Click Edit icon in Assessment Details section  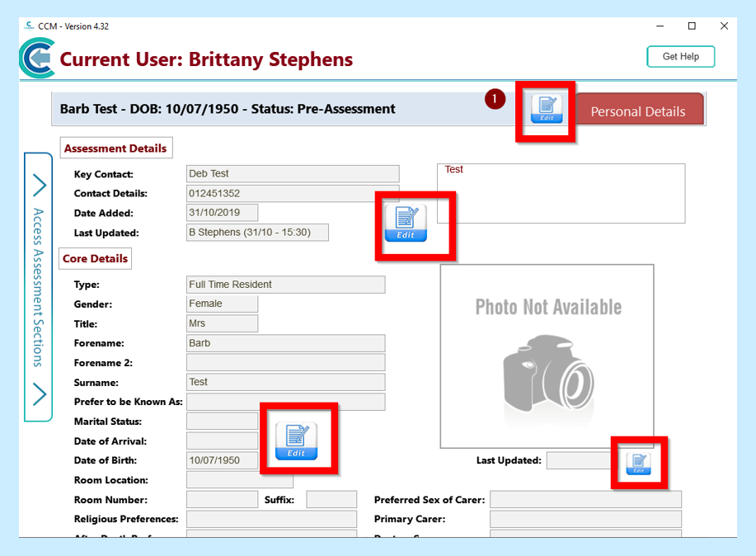point(406,223)
